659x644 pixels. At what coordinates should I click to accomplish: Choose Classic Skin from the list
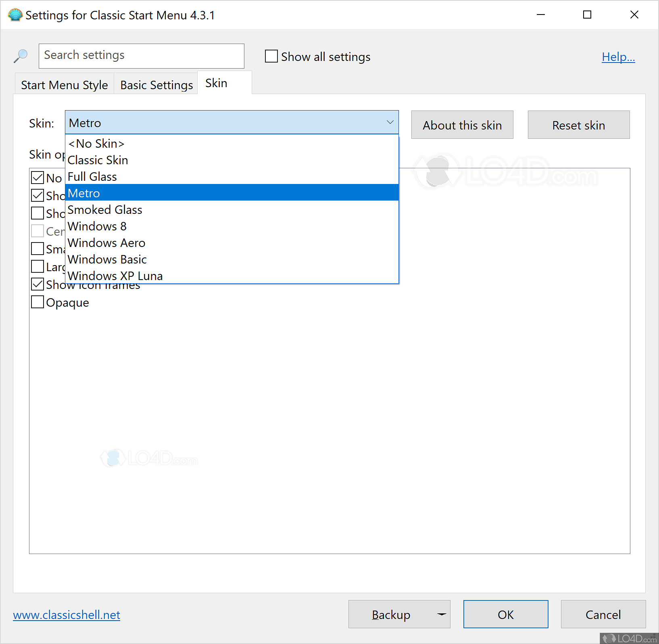click(232, 160)
